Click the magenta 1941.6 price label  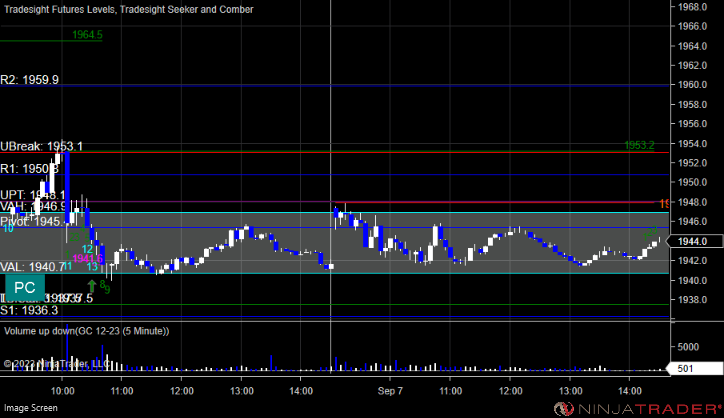pyautogui.click(x=88, y=258)
